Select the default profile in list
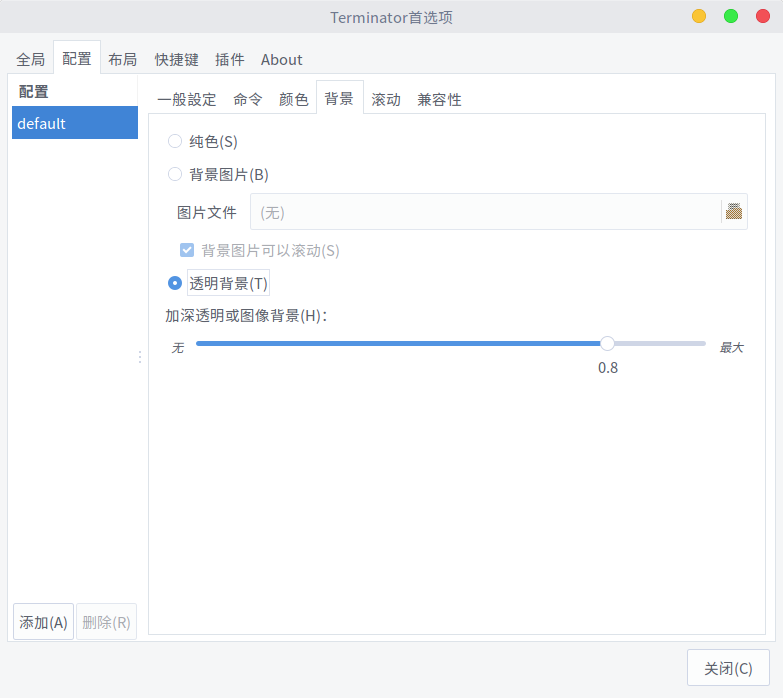This screenshot has height=698, width=783. pos(75,123)
